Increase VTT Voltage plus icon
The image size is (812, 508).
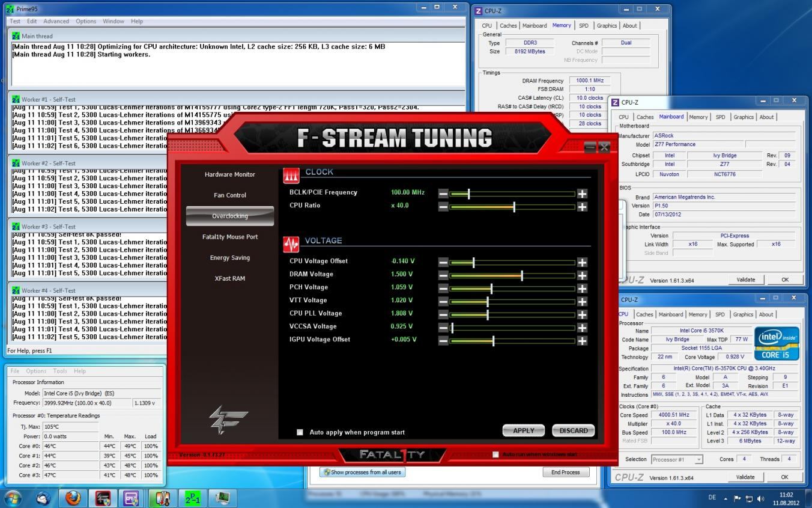pyautogui.click(x=582, y=301)
